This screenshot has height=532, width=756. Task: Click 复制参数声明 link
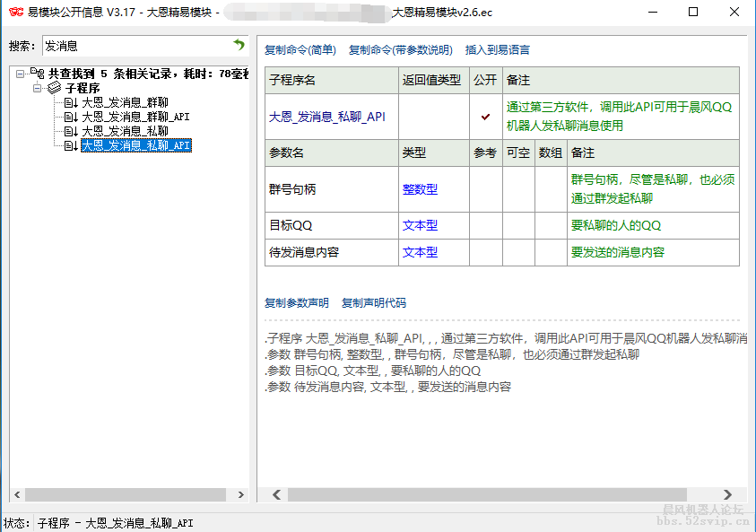tap(297, 303)
